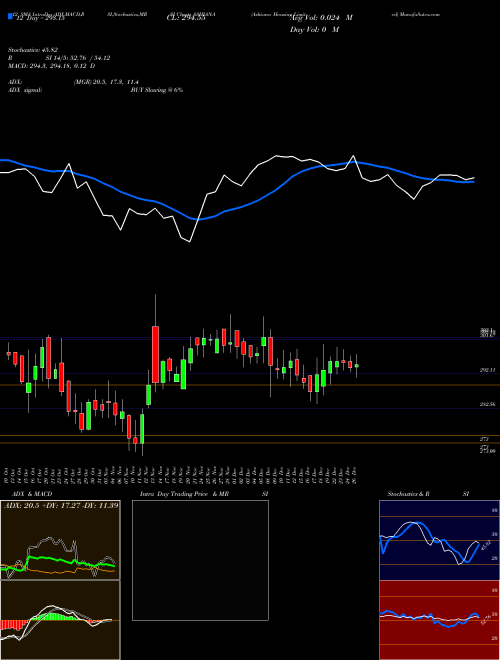Select the '(MGR) 20.5, 17.3, 11.4' ADX values
500x660 pixels.
click(x=106, y=82)
